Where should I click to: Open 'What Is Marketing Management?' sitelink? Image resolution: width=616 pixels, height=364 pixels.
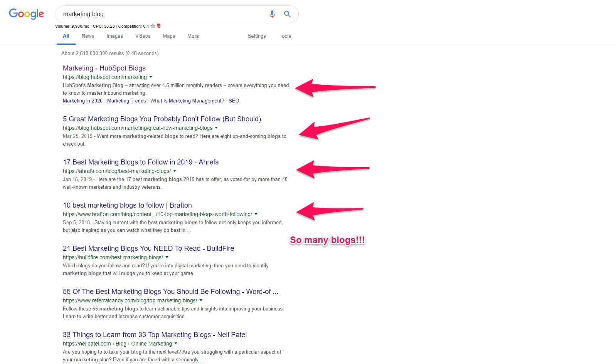tap(187, 101)
